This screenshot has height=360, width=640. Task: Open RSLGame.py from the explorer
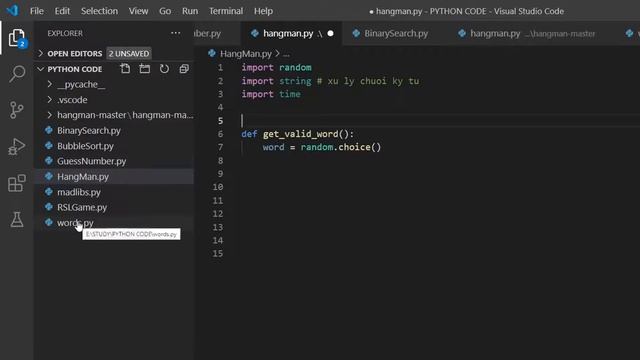(82, 207)
